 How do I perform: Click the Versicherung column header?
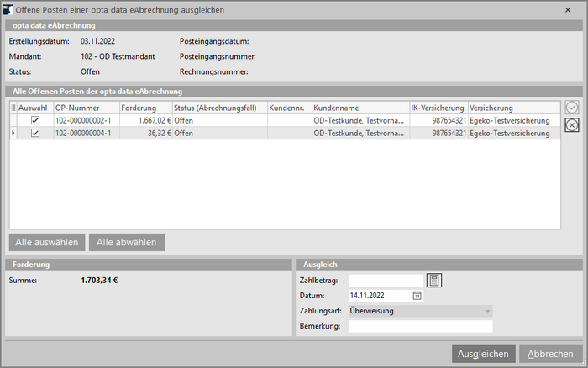512,108
